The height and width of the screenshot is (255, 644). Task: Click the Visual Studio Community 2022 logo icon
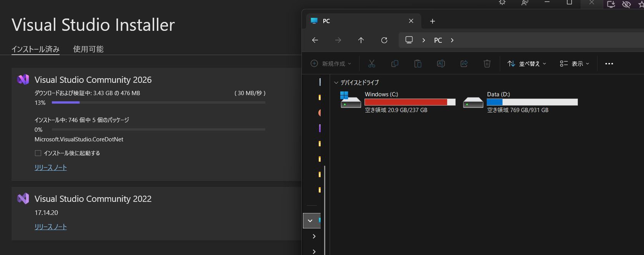coord(23,198)
